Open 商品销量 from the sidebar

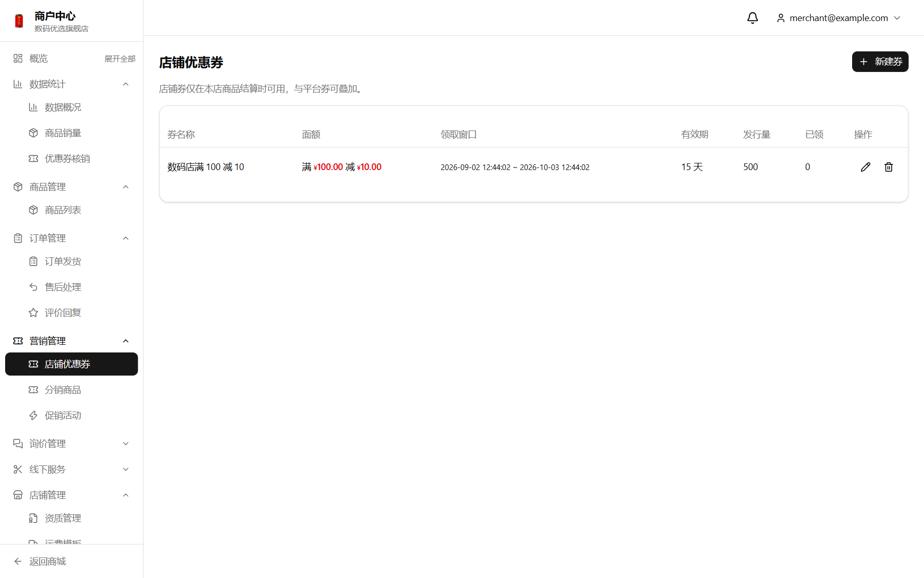click(71, 133)
